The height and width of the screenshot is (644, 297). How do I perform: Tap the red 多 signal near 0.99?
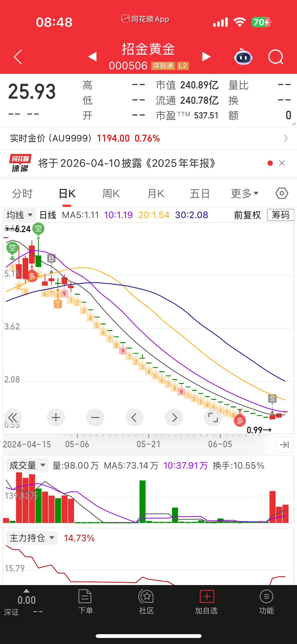coord(240,420)
